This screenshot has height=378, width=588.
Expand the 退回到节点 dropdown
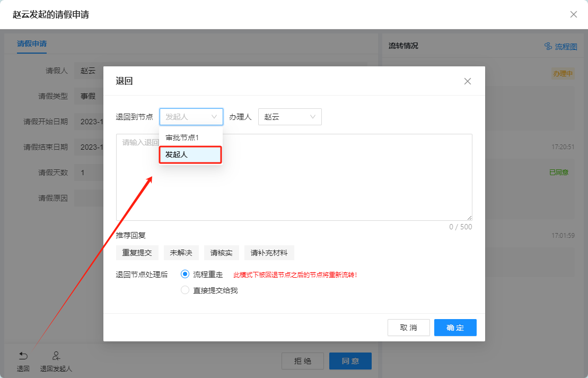191,117
